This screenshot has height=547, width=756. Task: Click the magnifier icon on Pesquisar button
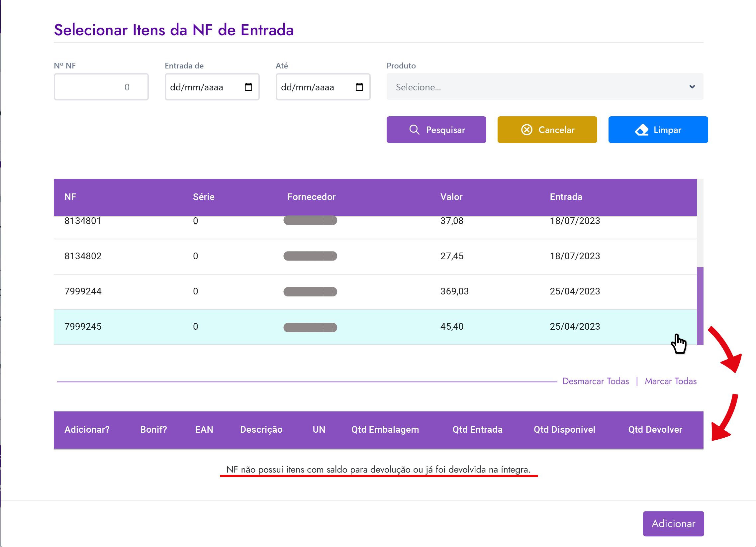[414, 130]
